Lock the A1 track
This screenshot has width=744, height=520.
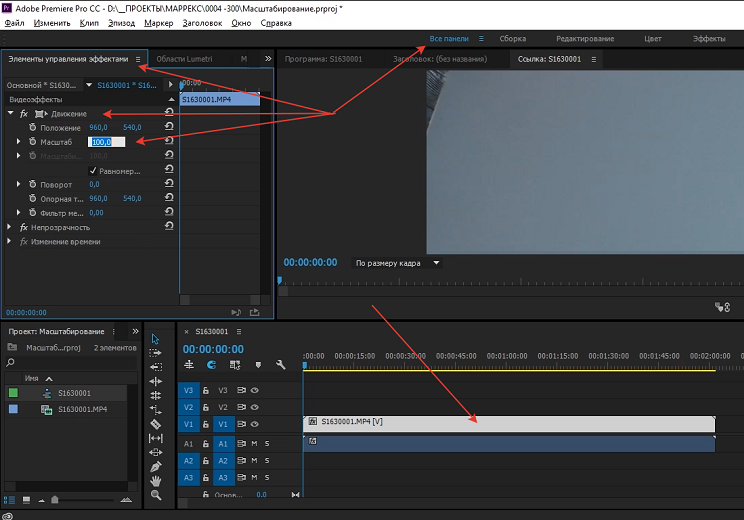pos(205,444)
